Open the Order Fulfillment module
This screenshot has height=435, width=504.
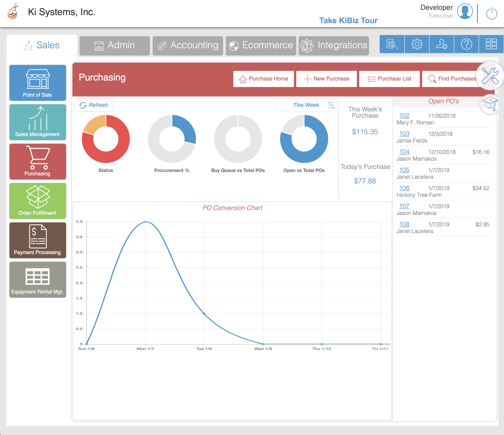[38, 201]
